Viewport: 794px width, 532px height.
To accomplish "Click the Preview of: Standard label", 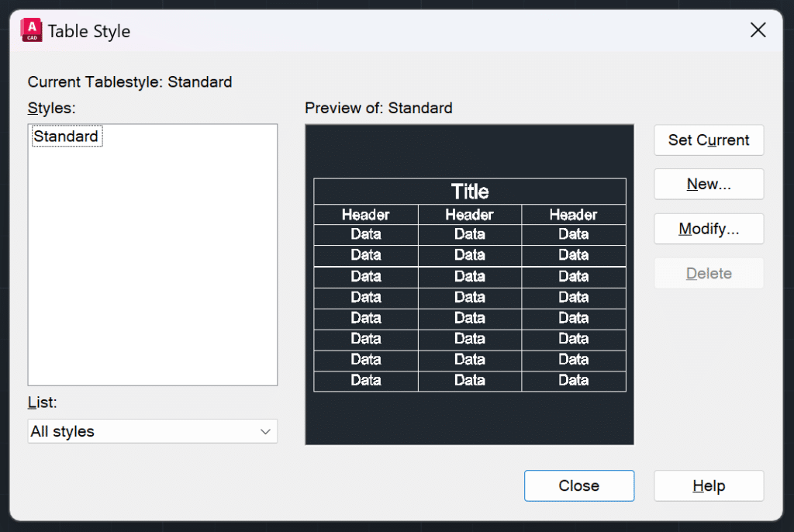I will click(x=378, y=108).
